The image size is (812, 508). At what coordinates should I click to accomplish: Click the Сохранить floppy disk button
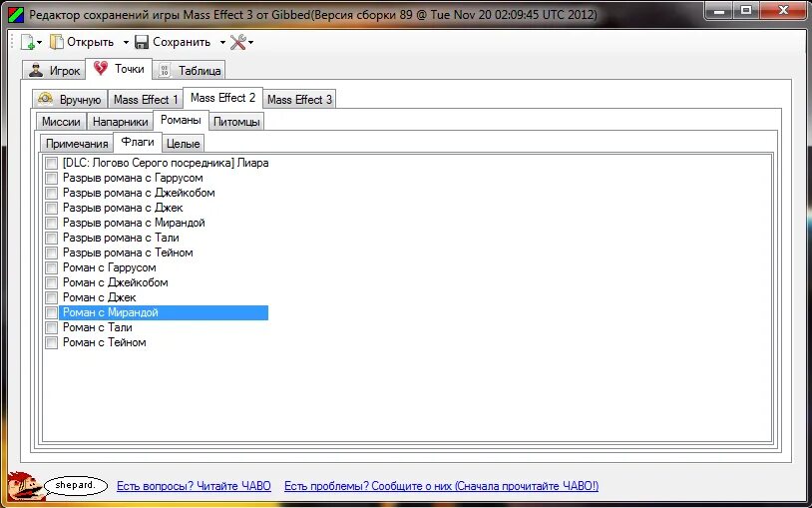click(x=173, y=42)
